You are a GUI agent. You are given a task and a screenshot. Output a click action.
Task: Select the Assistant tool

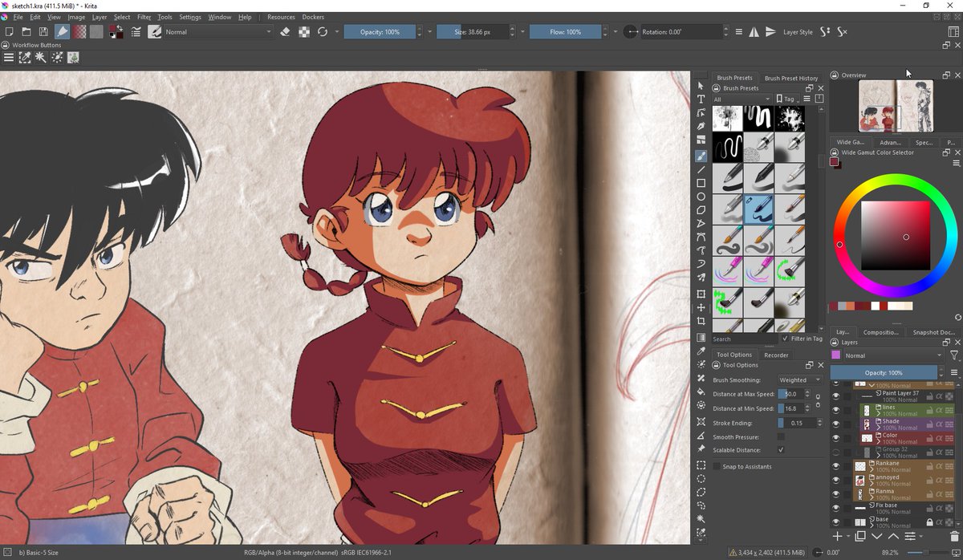pyautogui.click(x=701, y=420)
